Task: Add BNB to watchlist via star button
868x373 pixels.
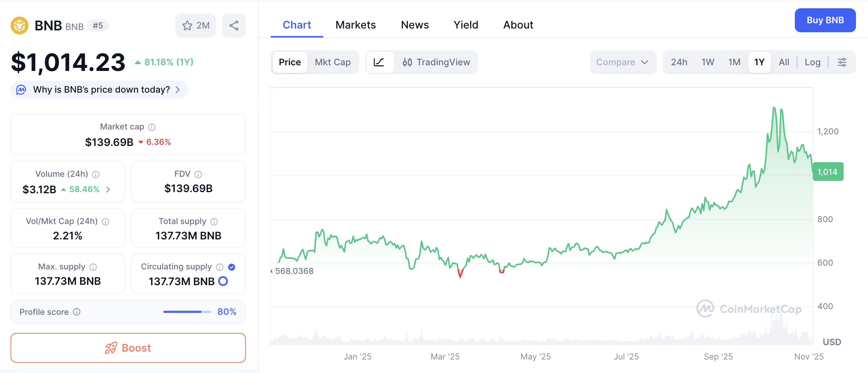Action: click(x=195, y=26)
